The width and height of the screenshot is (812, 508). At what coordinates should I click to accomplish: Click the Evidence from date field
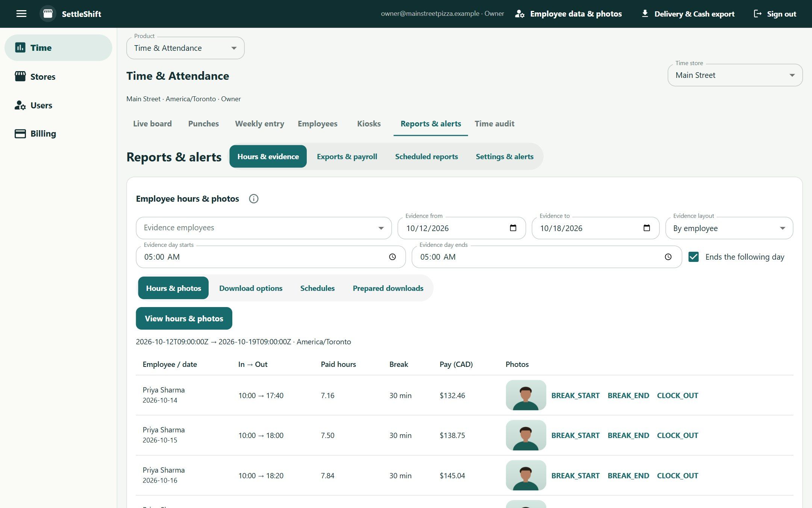(462, 228)
